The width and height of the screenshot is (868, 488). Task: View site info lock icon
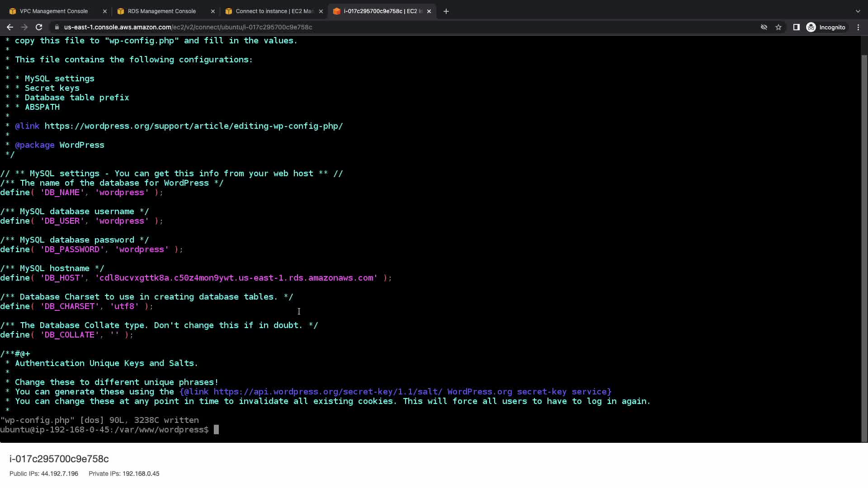[57, 27]
